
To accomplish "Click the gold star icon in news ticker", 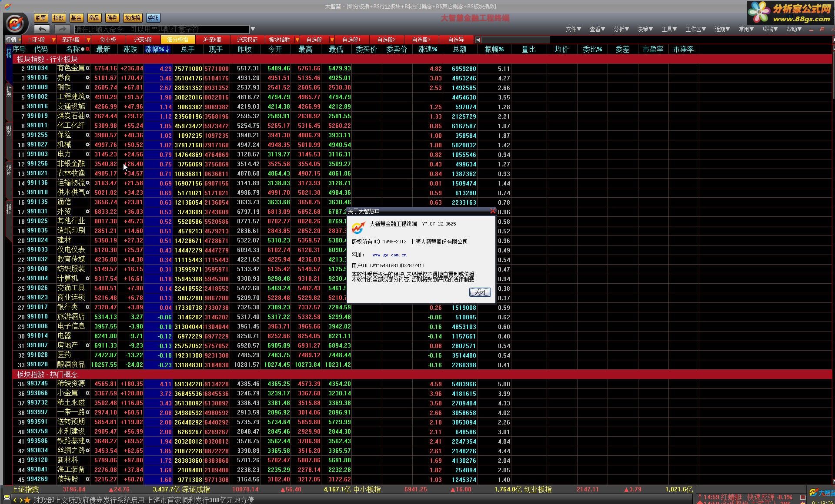I will pos(27,500).
